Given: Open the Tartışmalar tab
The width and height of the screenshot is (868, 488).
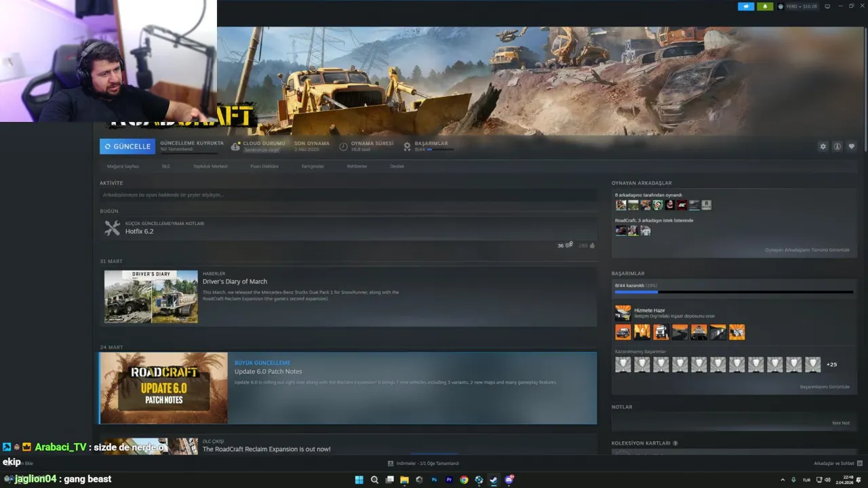Looking at the screenshot, I should click(x=313, y=166).
